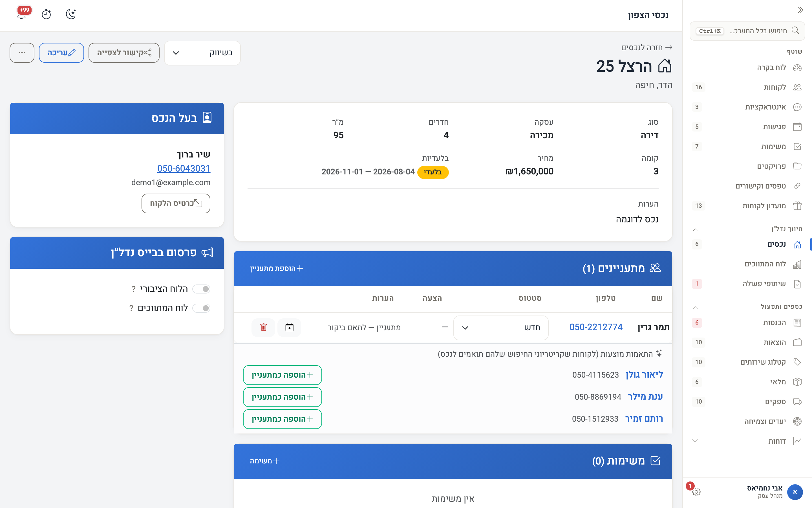Click the עריכה edit button
This screenshot has width=812, height=508.
click(x=61, y=53)
